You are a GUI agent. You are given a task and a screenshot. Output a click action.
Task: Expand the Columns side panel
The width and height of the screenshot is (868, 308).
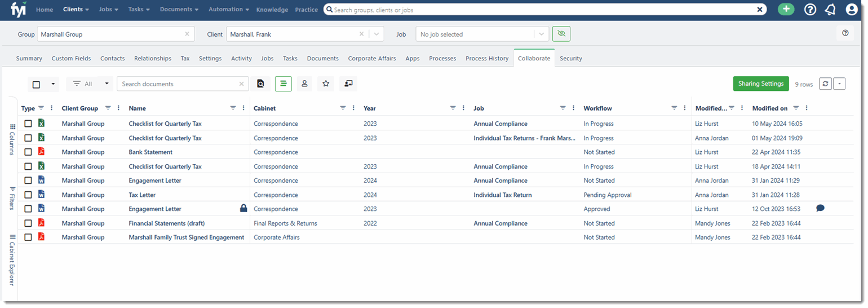point(12,139)
